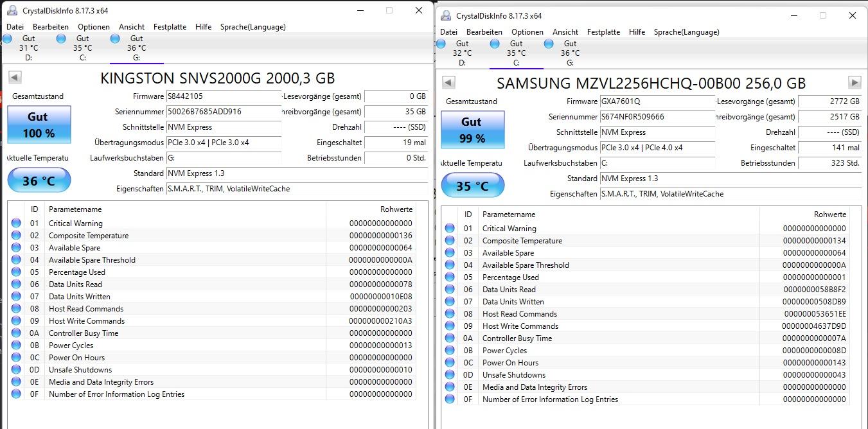The width and height of the screenshot is (868, 429).
Task: Open Hilfe menu in right window
Action: (637, 32)
